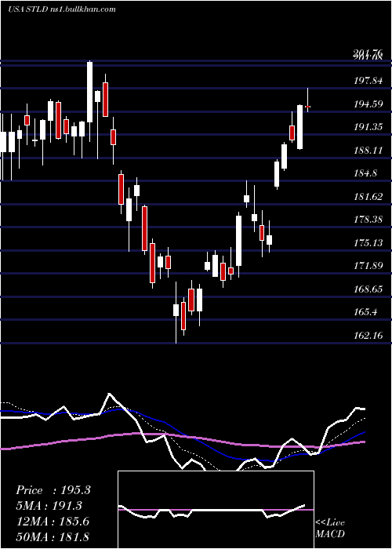This screenshot has width=392, height=549.
Task: Click the 181.62 price level label
Action: pyautogui.click(x=368, y=196)
